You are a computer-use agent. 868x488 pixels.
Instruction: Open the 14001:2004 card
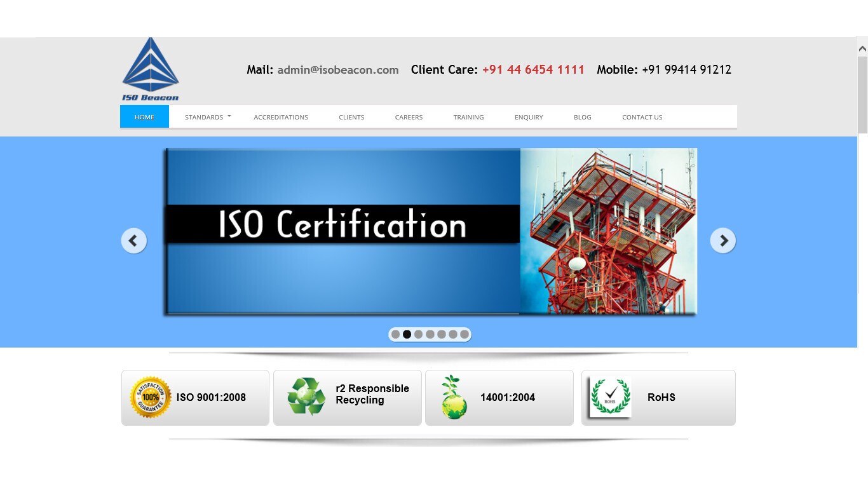tap(499, 398)
